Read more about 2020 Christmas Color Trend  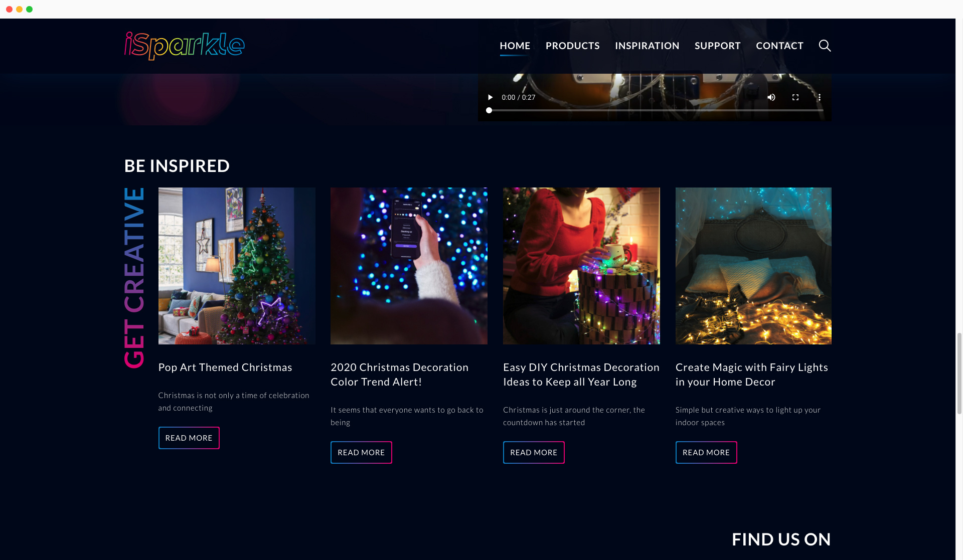tap(361, 452)
